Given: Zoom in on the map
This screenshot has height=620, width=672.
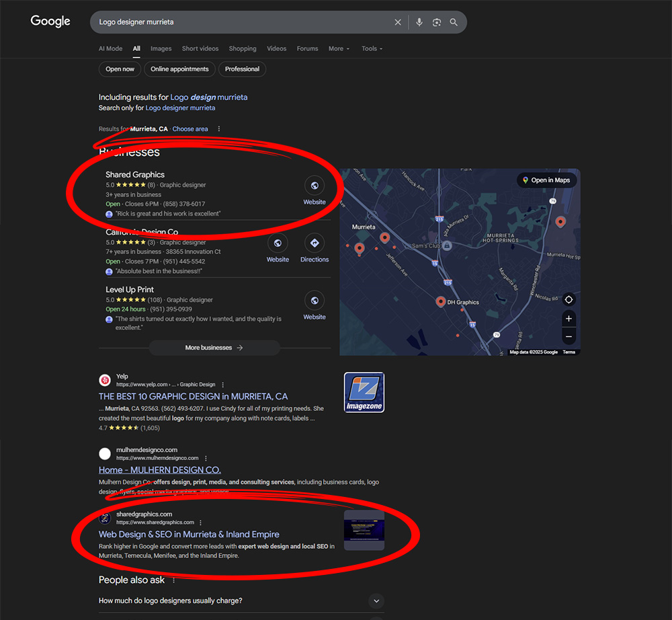Looking at the screenshot, I should pos(569,319).
